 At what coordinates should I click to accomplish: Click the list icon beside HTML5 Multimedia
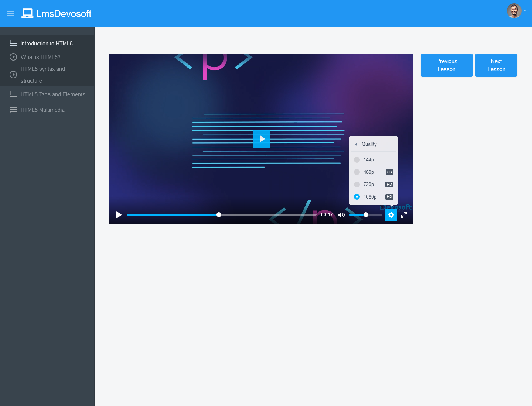[13, 110]
